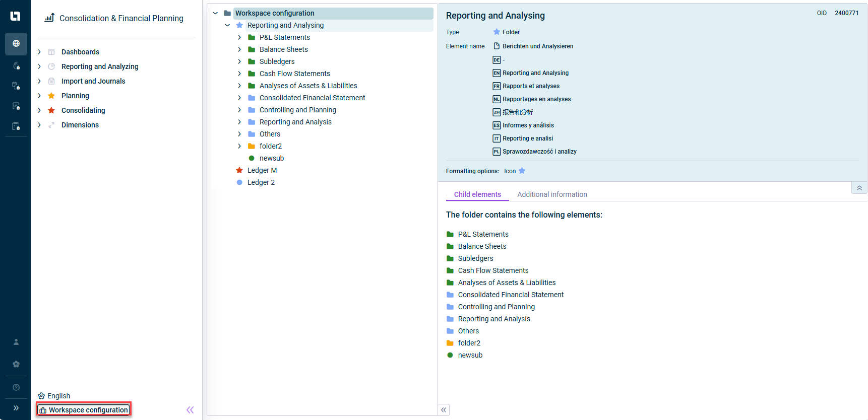868x420 pixels.
Task: Switch to the Additional information tab
Action: tap(552, 194)
